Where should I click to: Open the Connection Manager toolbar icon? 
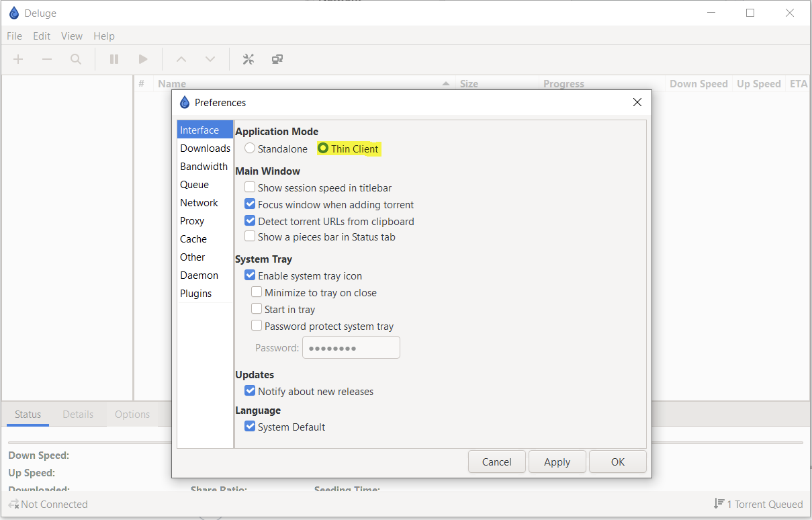tap(277, 59)
